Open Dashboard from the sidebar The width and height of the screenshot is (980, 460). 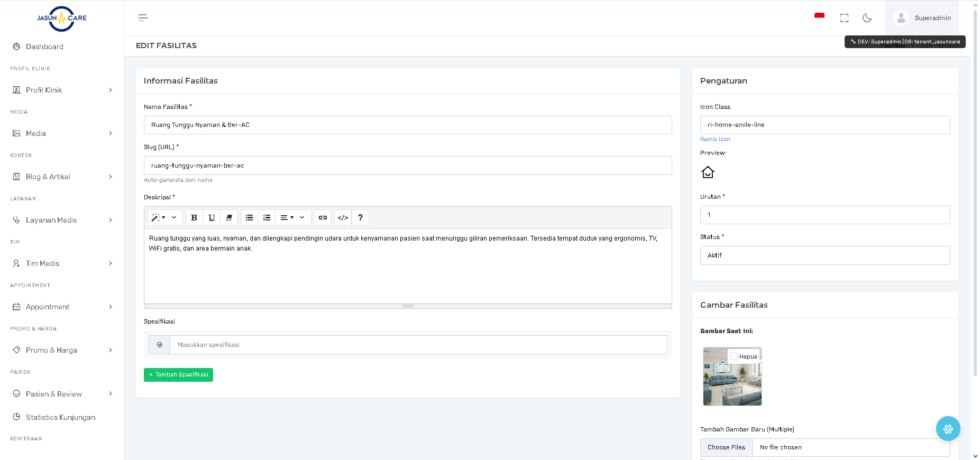click(x=44, y=47)
